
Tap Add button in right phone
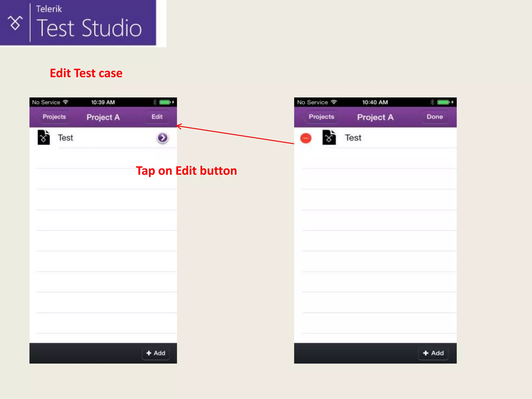click(x=433, y=353)
